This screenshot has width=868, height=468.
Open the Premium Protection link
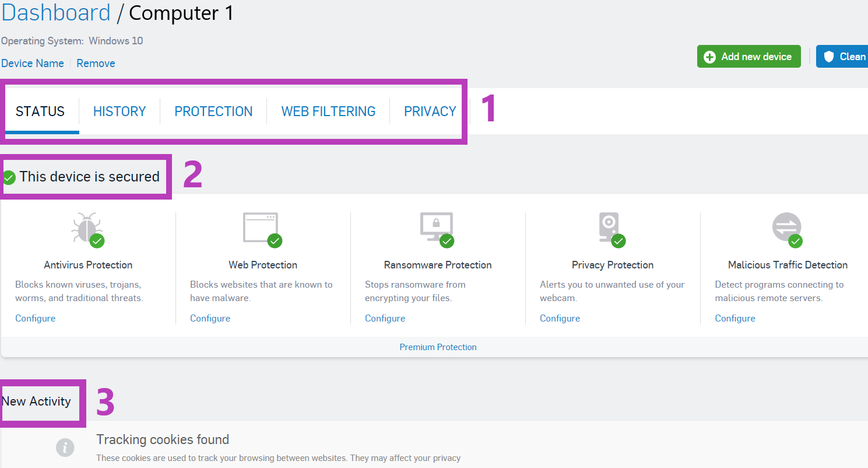point(438,347)
